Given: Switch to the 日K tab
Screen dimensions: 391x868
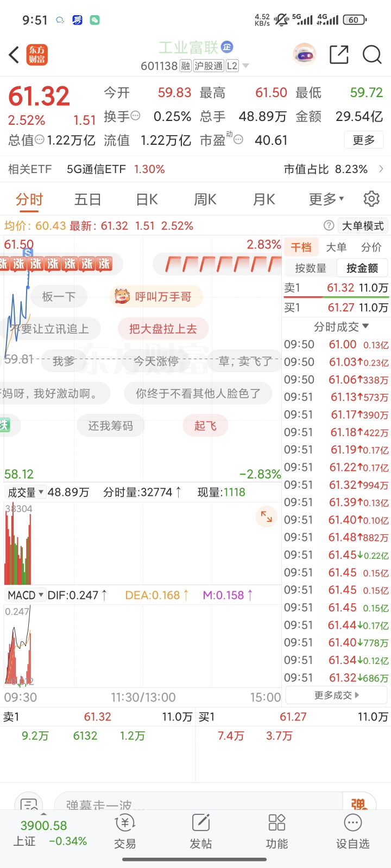Looking at the screenshot, I should pos(147,199).
